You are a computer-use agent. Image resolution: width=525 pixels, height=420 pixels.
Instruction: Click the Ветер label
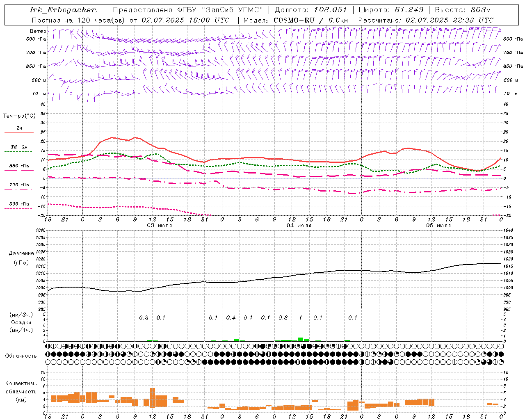tap(38, 31)
